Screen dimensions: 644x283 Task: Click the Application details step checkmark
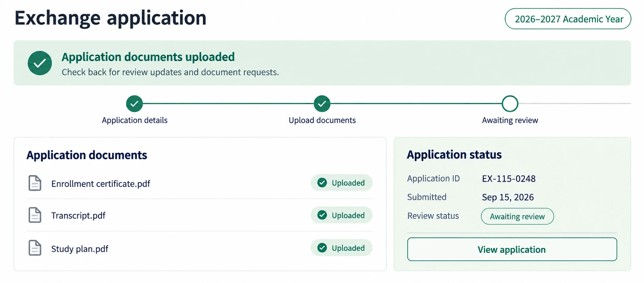(135, 104)
